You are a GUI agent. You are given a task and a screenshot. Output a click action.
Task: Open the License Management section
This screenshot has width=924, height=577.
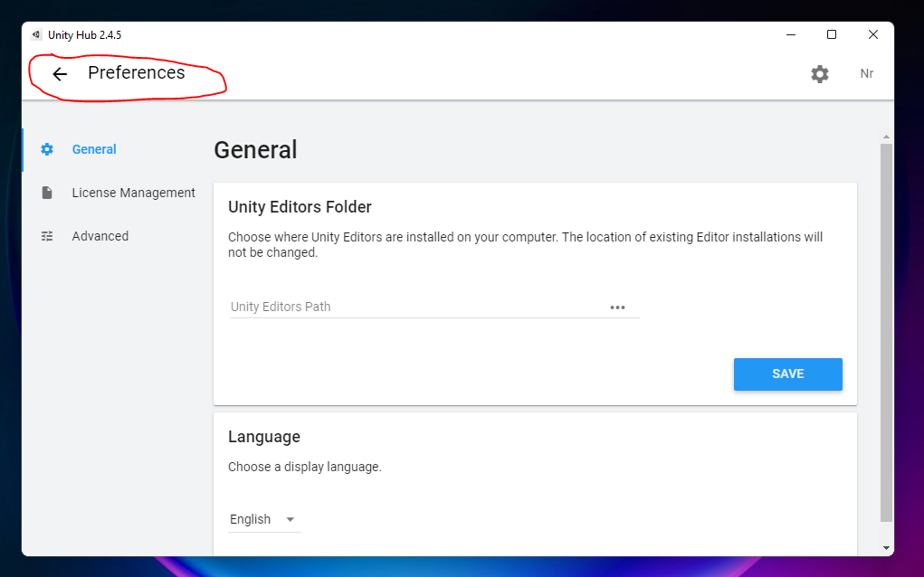133,193
